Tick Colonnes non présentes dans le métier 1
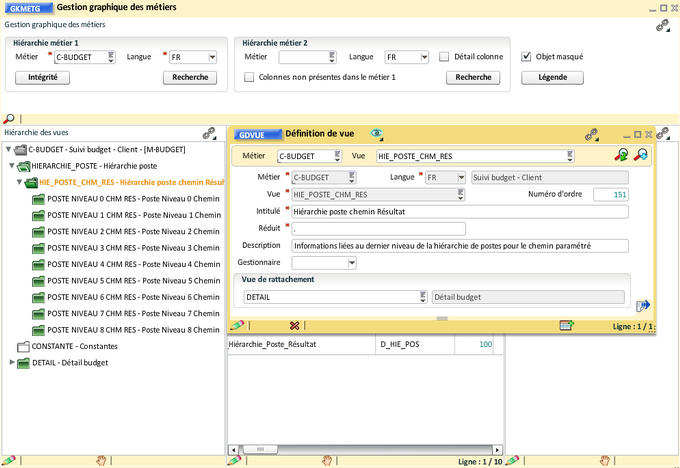 pyautogui.click(x=249, y=77)
